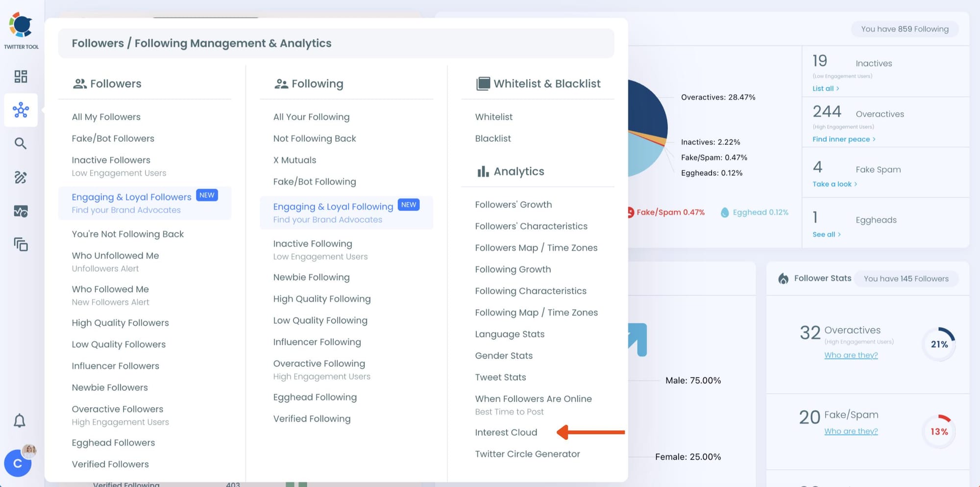Open Newbie Followers

point(110,387)
